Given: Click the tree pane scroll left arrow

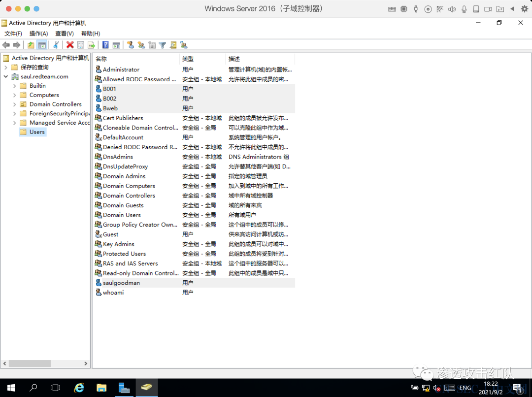Looking at the screenshot, I should pos(5,364).
